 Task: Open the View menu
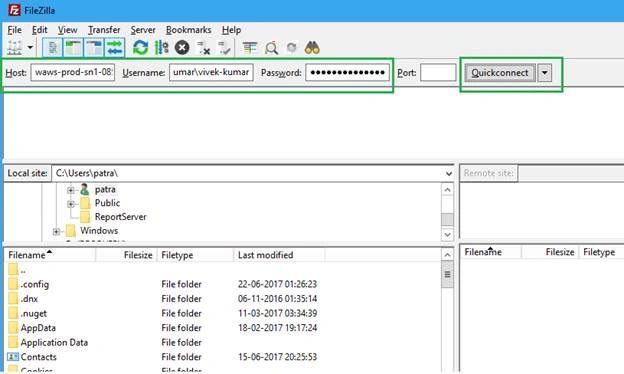(67, 30)
